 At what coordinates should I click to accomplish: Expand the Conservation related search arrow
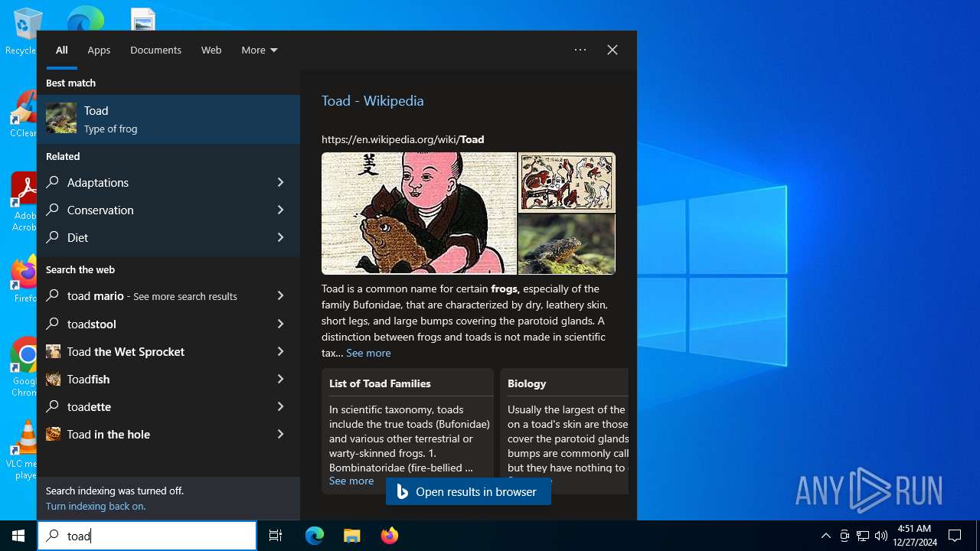click(280, 210)
